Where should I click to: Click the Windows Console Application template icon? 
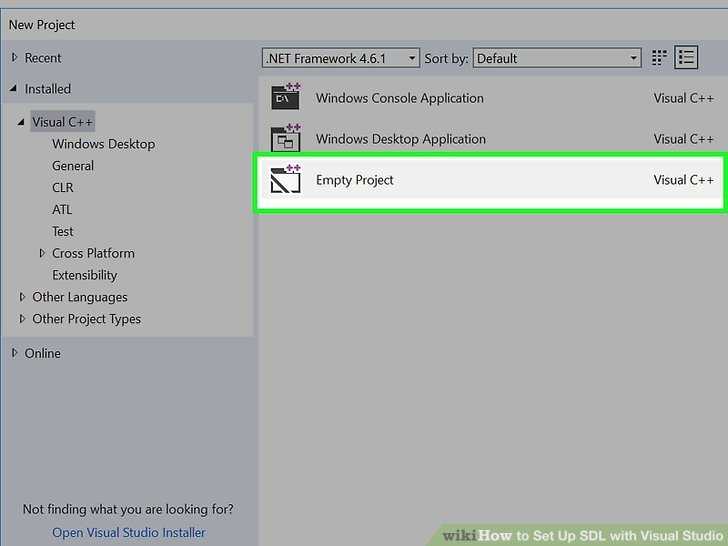point(286,97)
